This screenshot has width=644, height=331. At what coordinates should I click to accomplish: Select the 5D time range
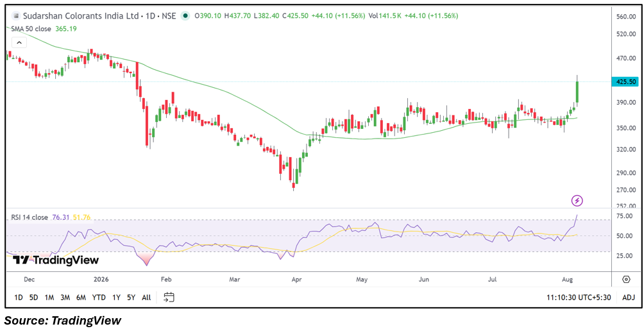[34, 298]
